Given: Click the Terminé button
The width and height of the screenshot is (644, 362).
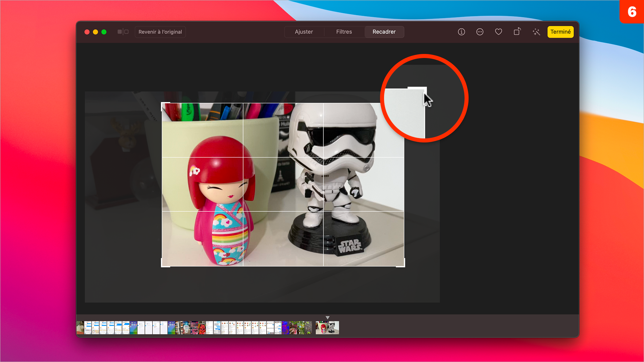Looking at the screenshot, I should click(560, 32).
